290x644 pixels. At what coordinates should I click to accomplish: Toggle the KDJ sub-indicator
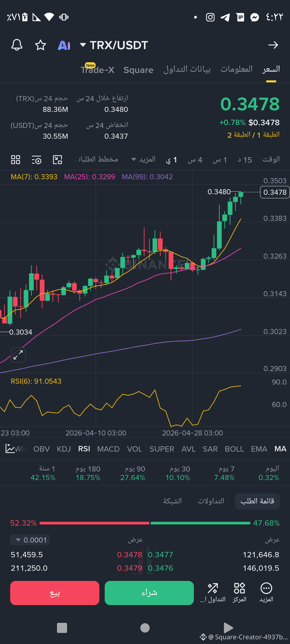[64, 449]
